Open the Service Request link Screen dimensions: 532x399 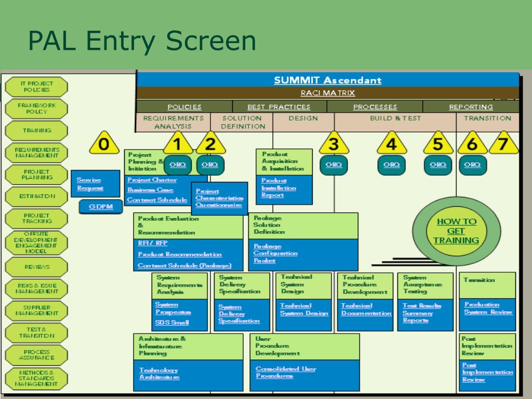click(90, 184)
